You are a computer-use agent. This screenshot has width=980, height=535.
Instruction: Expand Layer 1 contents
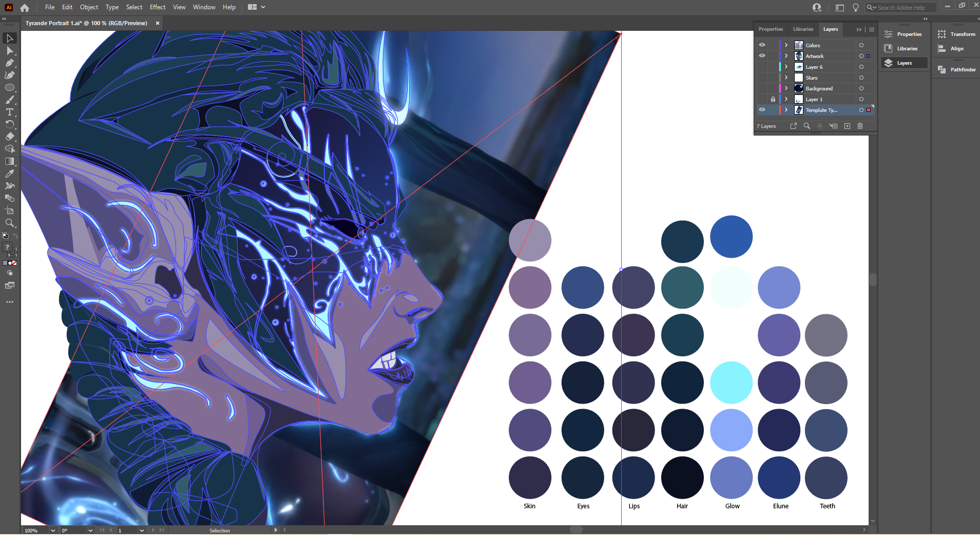click(x=786, y=99)
